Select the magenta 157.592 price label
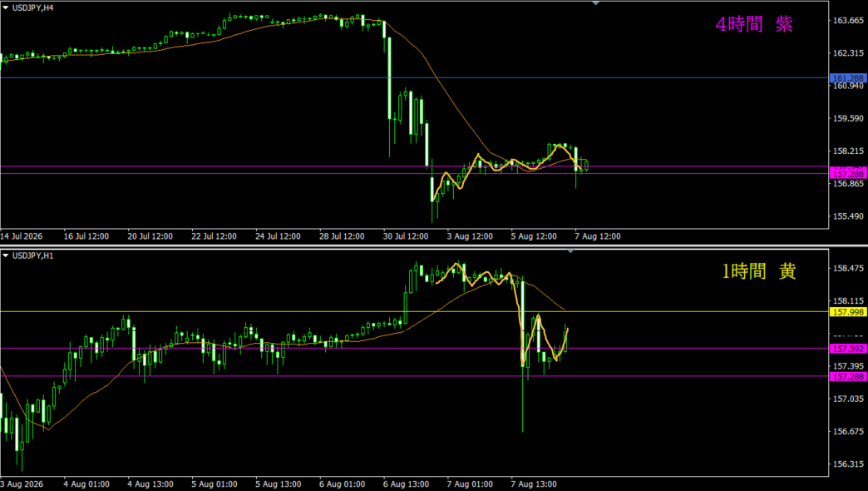The image size is (868, 491). pyautogui.click(x=848, y=349)
